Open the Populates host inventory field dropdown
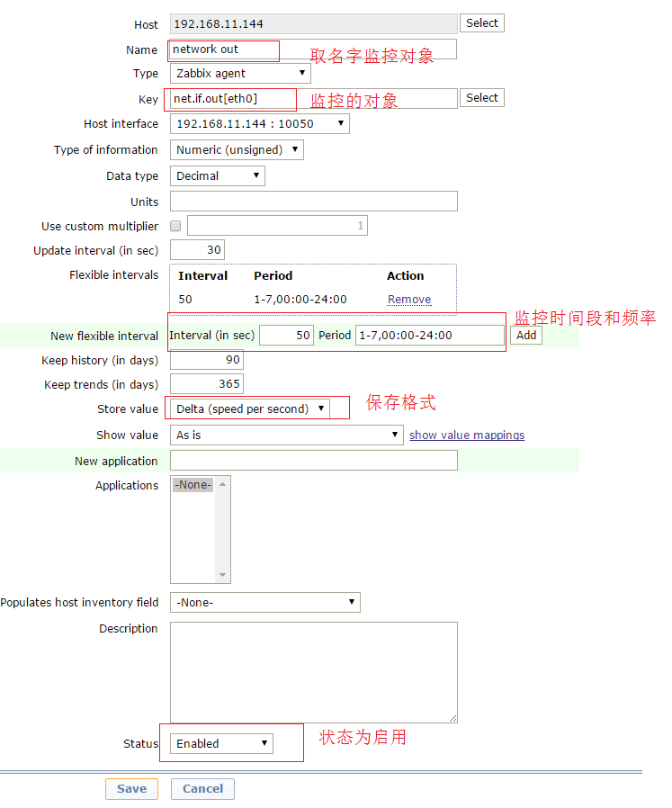Image resolution: width=672 pixels, height=808 pixels. coord(264,602)
